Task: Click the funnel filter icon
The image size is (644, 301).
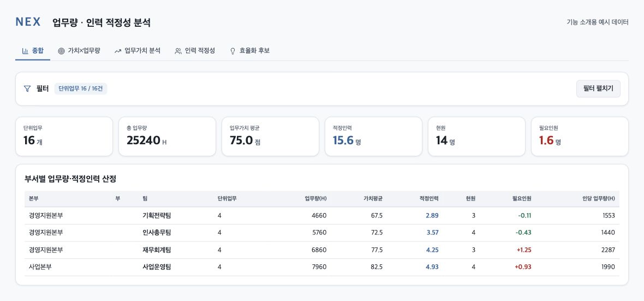Action: (x=27, y=88)
